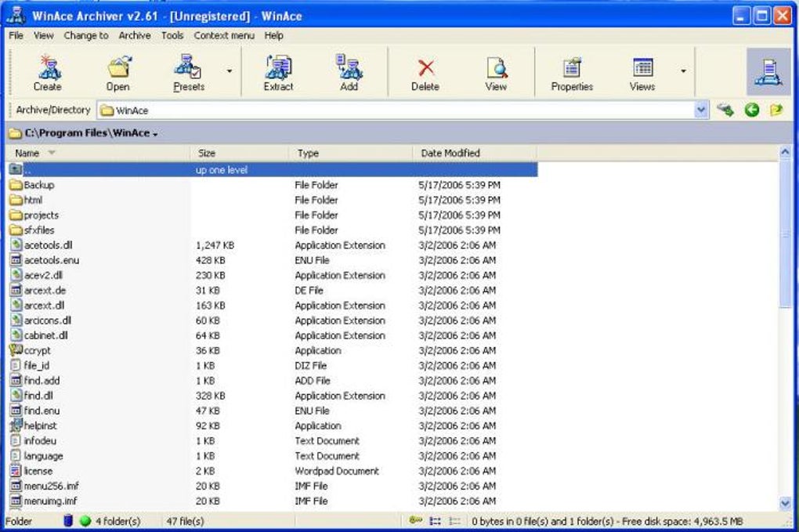Image resolution: width=799 pixels, height=532 pixels.
Task: Click the first list-style icon in status bar
Action: (x=436, y=521)
